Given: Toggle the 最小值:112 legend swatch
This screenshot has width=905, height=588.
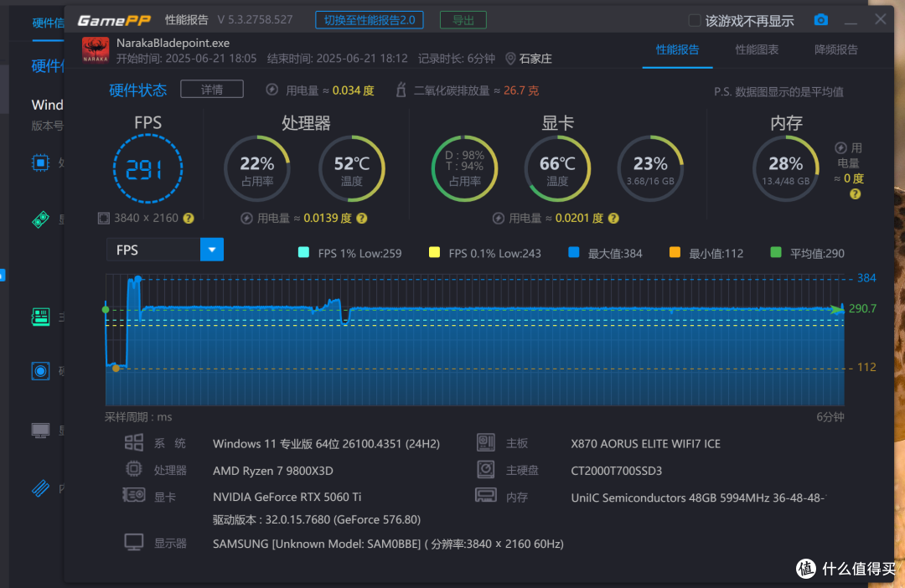Looking at the screenshot, I should 675,252.
